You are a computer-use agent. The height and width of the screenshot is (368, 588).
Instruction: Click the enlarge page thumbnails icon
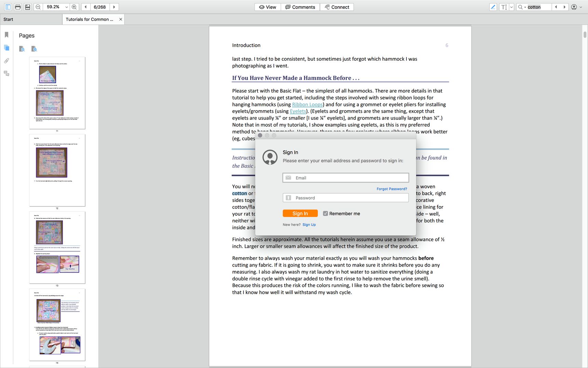point(22,49)
